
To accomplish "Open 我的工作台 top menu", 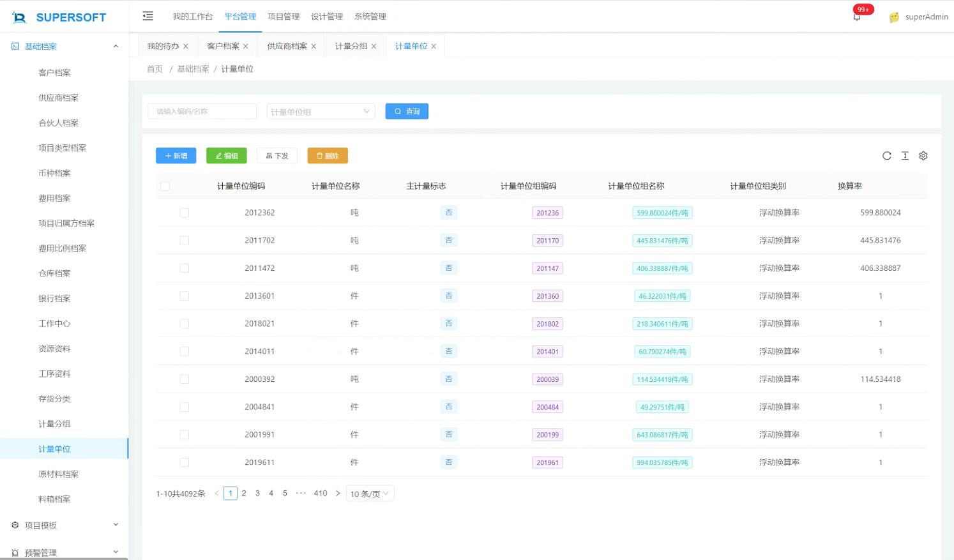I will [193, 17].
